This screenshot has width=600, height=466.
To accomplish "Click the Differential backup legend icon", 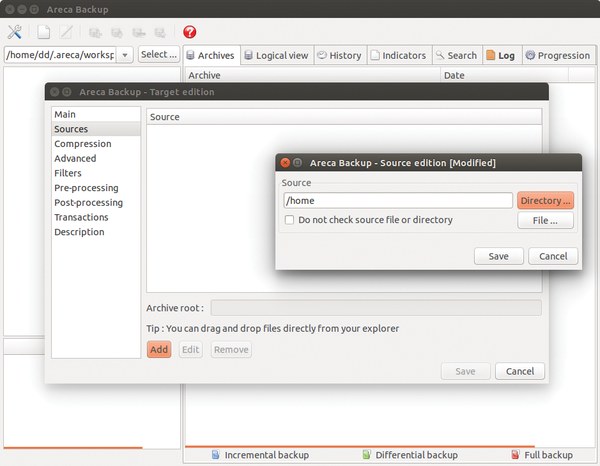I will point(367,455).
